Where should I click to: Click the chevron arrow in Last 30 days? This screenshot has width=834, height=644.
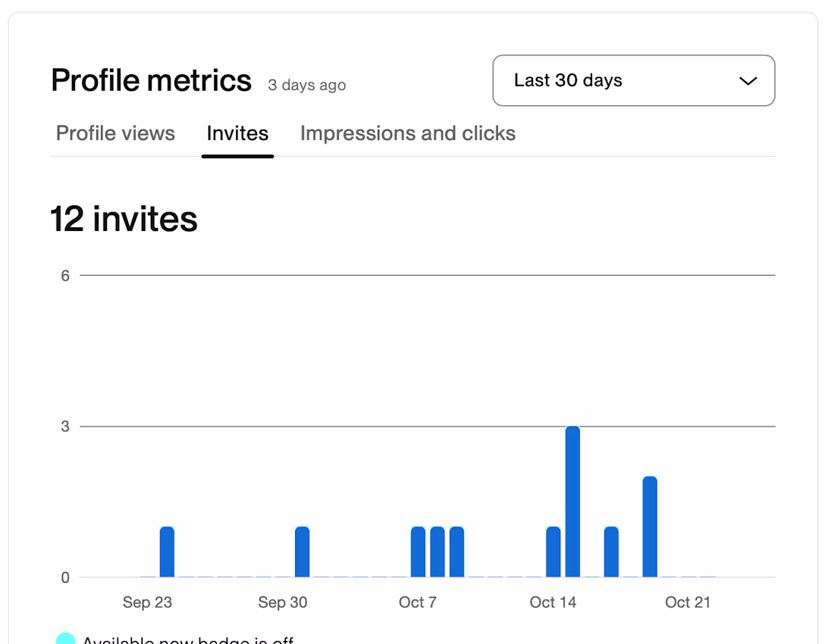point(748,81)
